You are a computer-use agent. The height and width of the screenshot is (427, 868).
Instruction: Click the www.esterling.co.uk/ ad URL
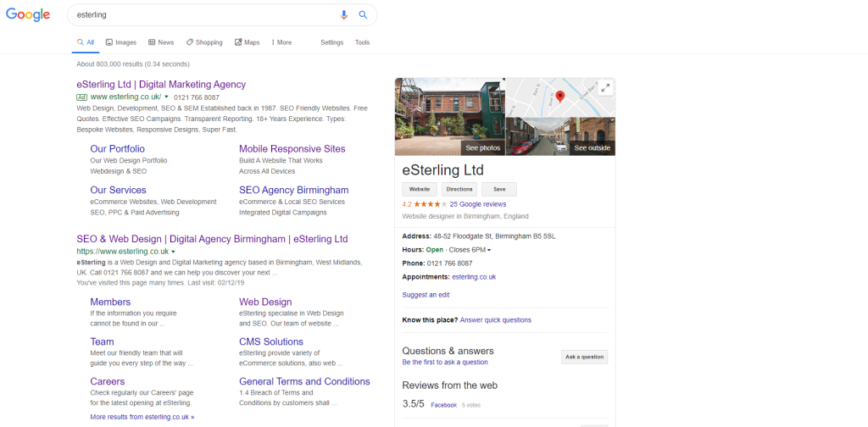[125, 97]
